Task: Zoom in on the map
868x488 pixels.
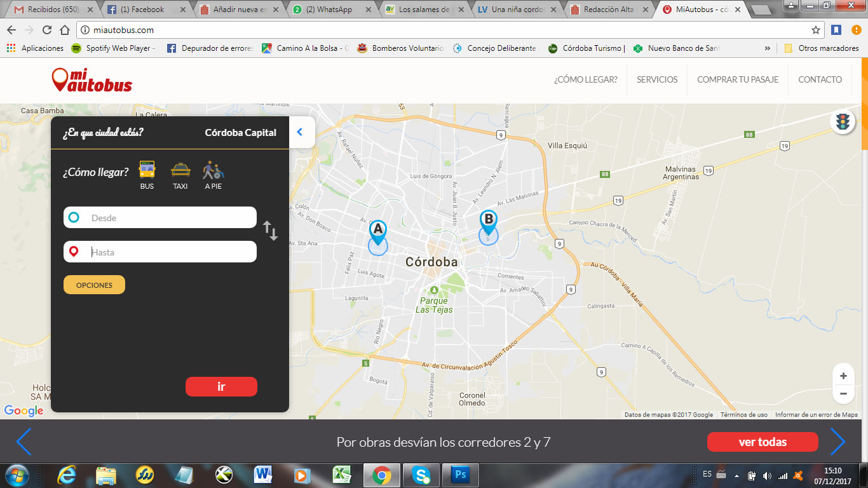Action: (x=843, y=376)
